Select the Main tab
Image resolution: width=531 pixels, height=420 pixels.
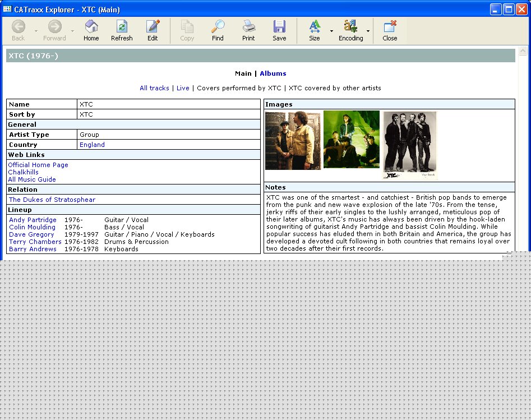tap(243, 73)
